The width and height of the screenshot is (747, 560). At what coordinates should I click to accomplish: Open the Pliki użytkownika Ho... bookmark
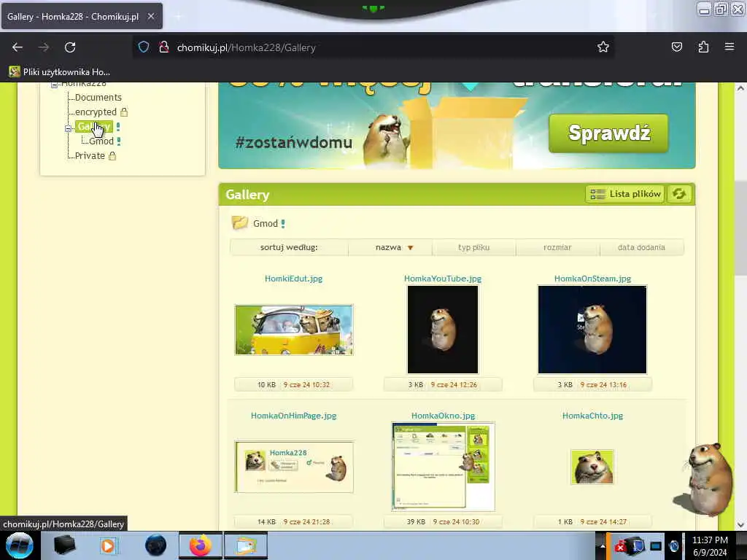click(60, 72)
